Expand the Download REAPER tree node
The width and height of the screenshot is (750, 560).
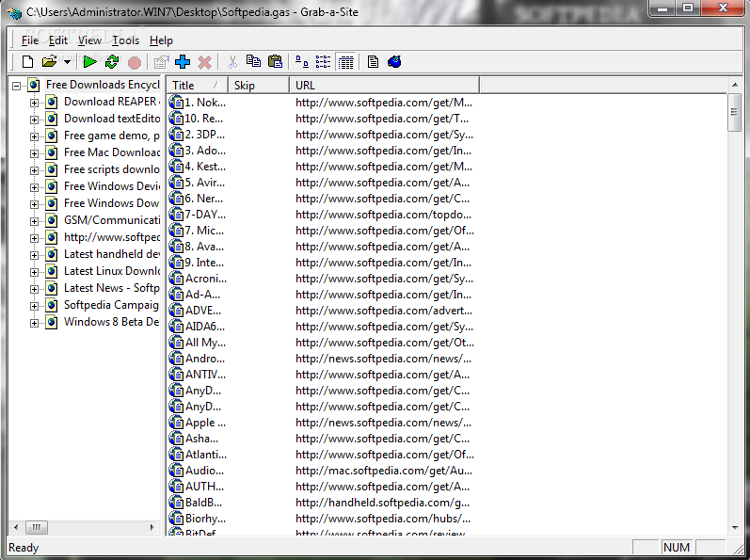click(x=34, y=103)
